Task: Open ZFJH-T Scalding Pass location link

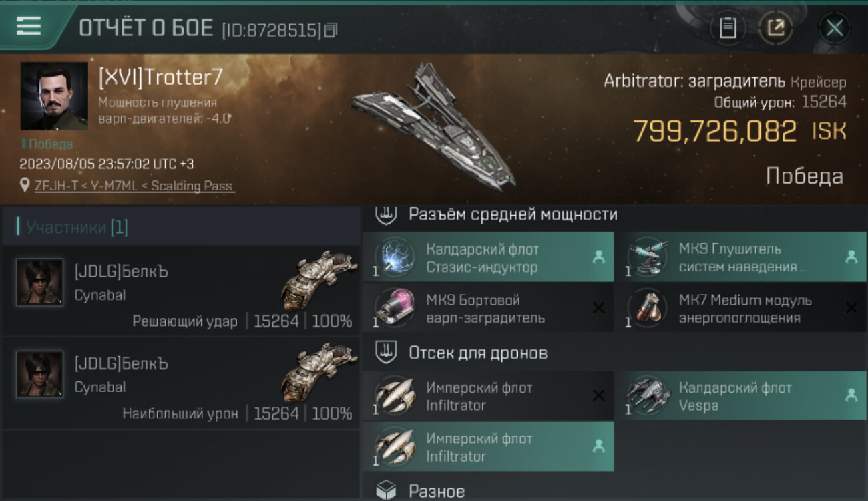Action: tap(134, 186)
